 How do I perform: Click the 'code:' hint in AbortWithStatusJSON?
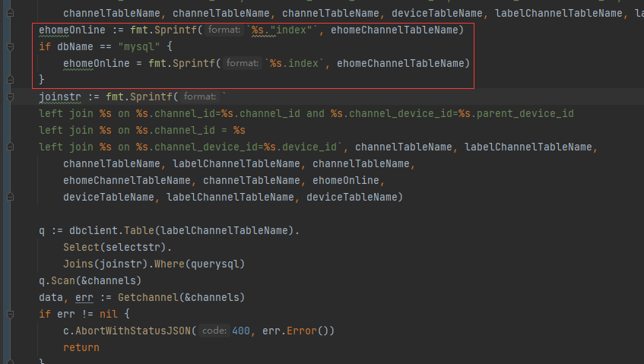tap(214, 331)
